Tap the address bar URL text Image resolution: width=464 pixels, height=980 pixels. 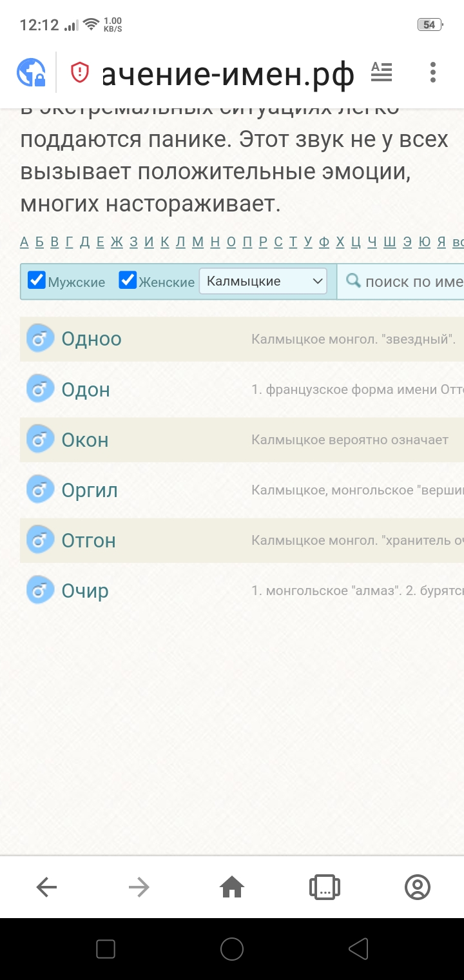point(229,73)
